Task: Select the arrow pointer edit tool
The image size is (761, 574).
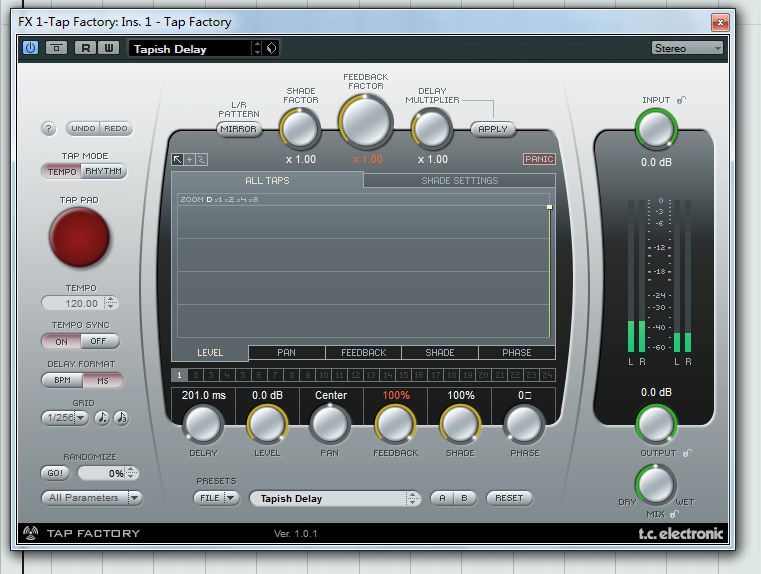Action: pyautogui.click(x=177, y=159)
